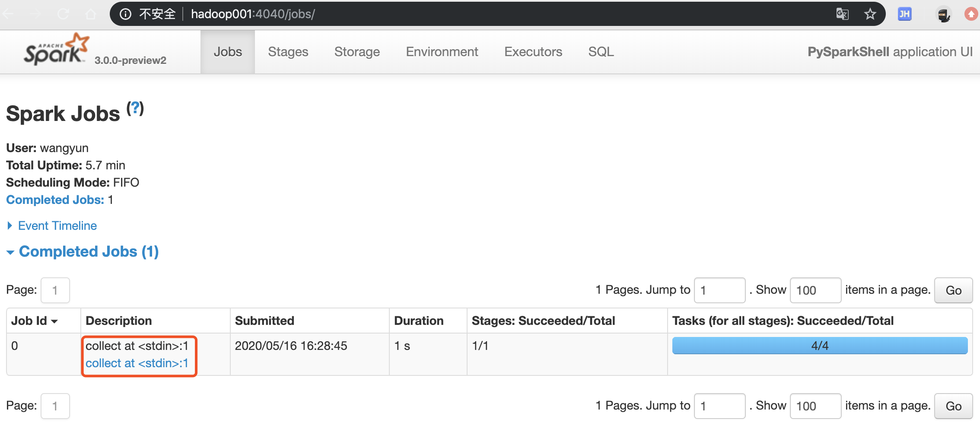This screenshot has height=432, width=980.
Task: Collapse the Completed Jobs (1) section
Action: point(88,251)
